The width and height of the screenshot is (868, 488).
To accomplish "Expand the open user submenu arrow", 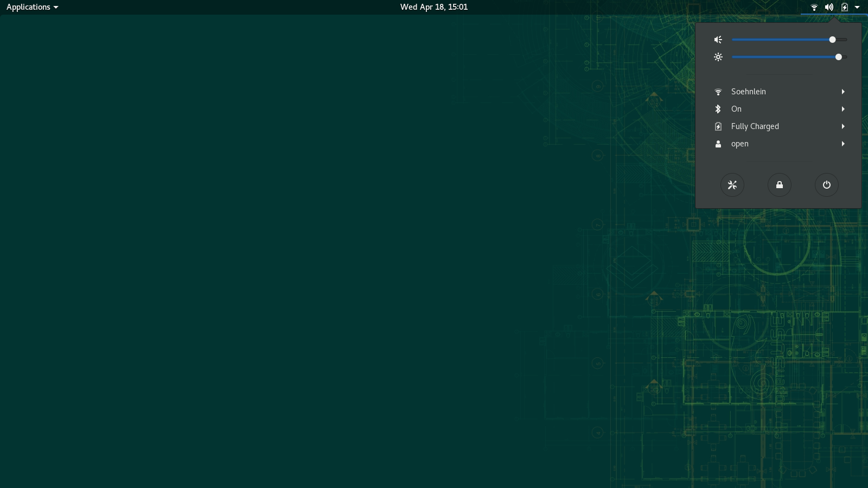I will 843,144.
